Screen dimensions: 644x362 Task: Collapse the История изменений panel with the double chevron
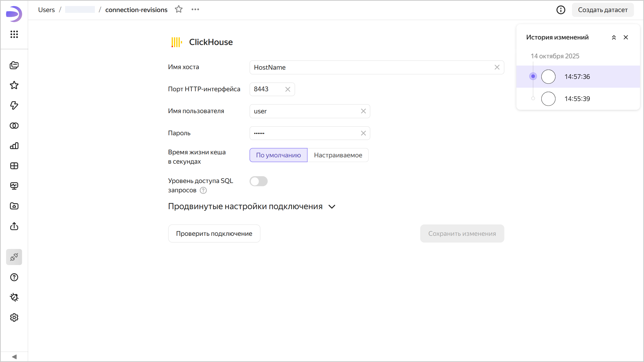(614, 37)
